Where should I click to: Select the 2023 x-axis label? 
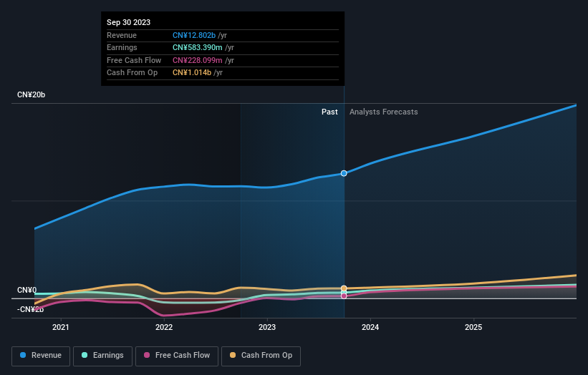point(267,328)
